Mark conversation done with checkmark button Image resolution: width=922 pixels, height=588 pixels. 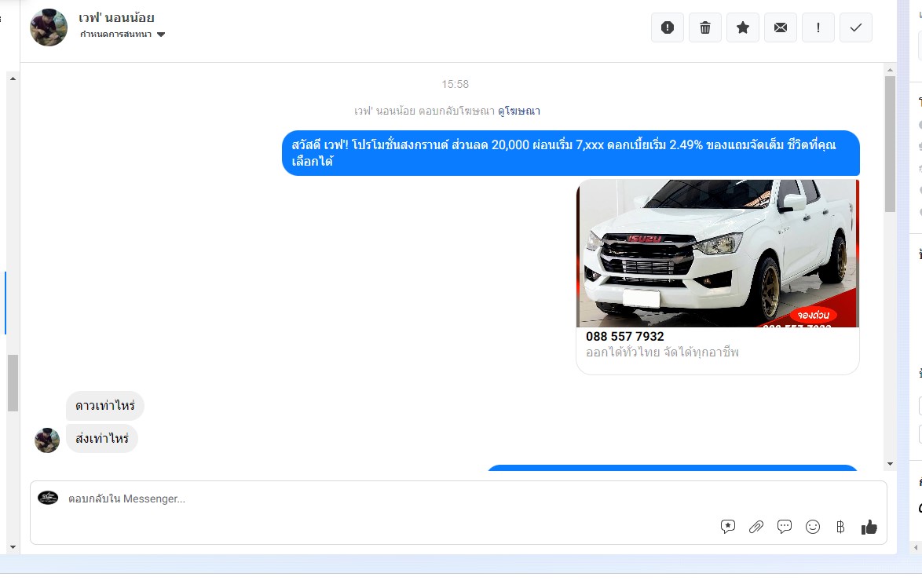click(x=855, y=27)
